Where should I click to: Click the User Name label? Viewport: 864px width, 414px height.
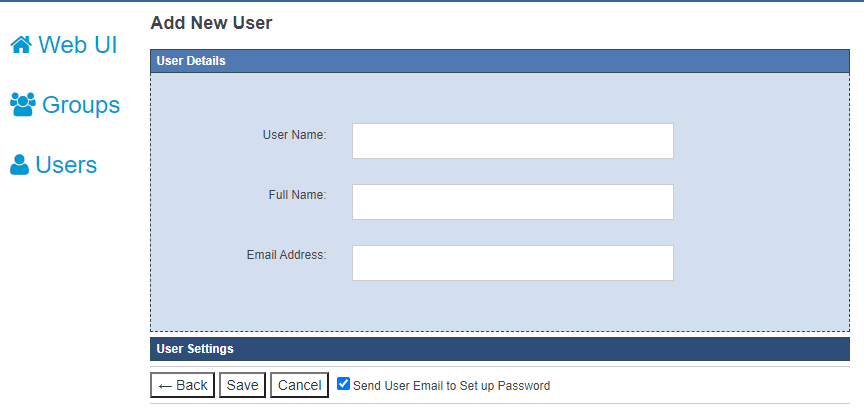click(x=294, y=134)
